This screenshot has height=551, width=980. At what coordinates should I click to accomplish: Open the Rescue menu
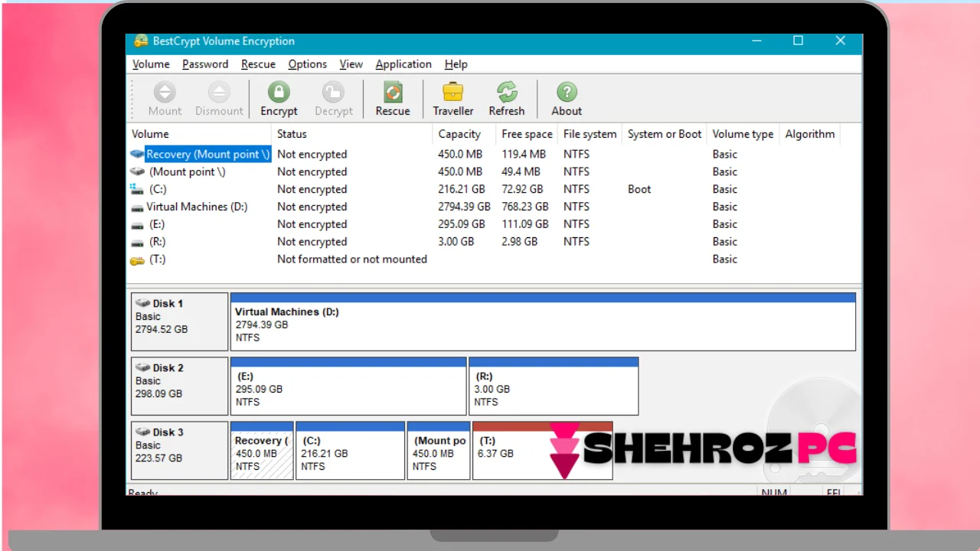(258, 64)
